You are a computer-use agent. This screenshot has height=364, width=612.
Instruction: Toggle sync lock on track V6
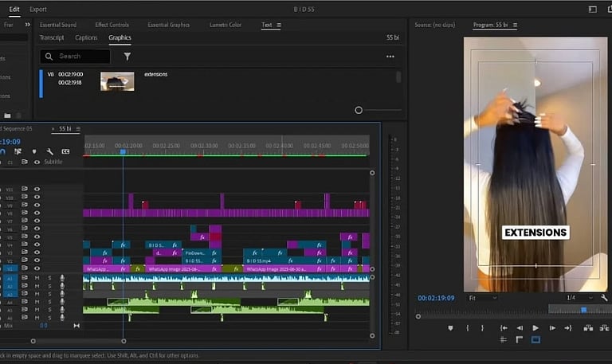click(25, 229)
